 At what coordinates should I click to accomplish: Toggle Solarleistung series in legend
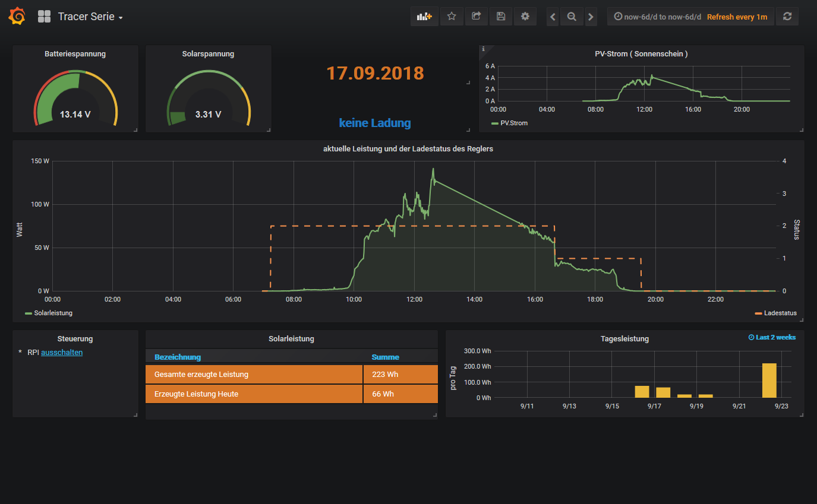(52, 313)
